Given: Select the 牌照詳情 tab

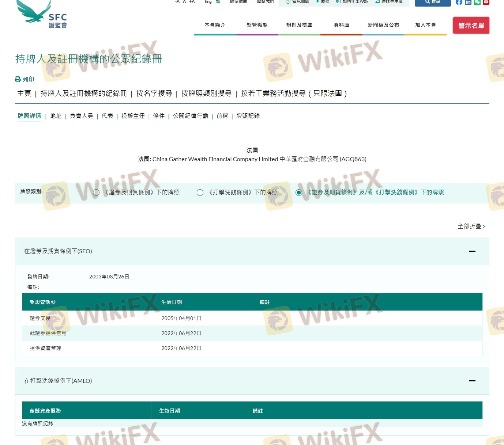Looking at the screenshot, I should pyautogui.click(x=30, y=116).
